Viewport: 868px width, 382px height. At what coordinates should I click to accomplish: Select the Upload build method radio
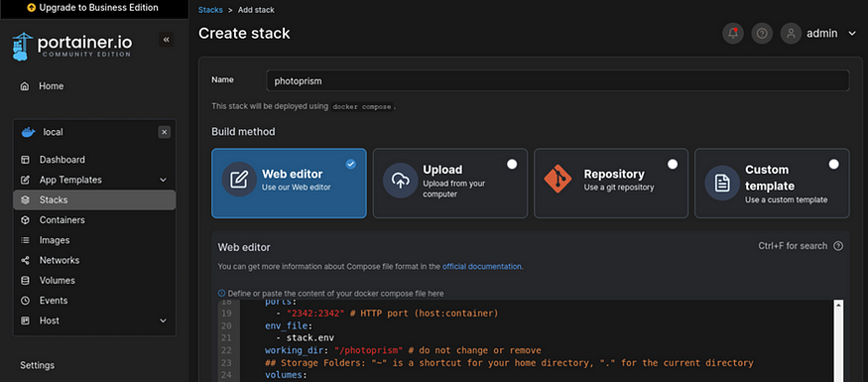tap(512, 164)
